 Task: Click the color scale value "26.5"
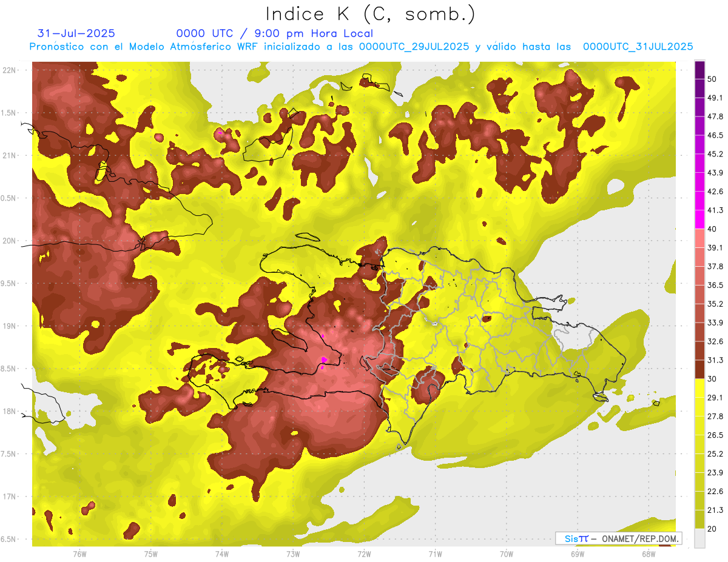(715, 435)
